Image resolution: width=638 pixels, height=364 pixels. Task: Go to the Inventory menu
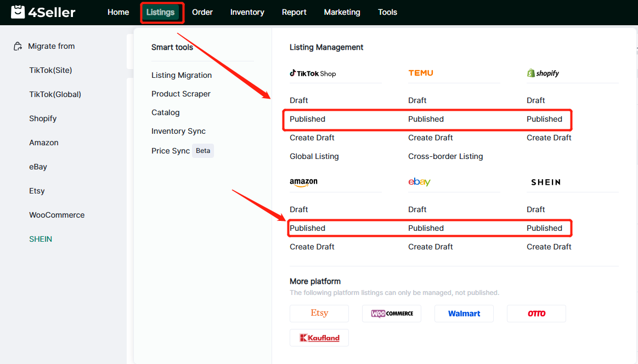tap(247, 12)
